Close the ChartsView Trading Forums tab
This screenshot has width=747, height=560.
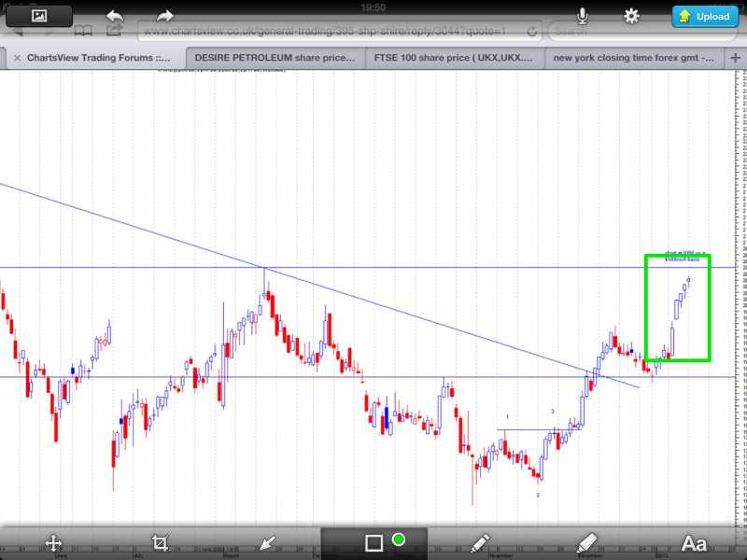pyautogui.click(x=16, y=57)
